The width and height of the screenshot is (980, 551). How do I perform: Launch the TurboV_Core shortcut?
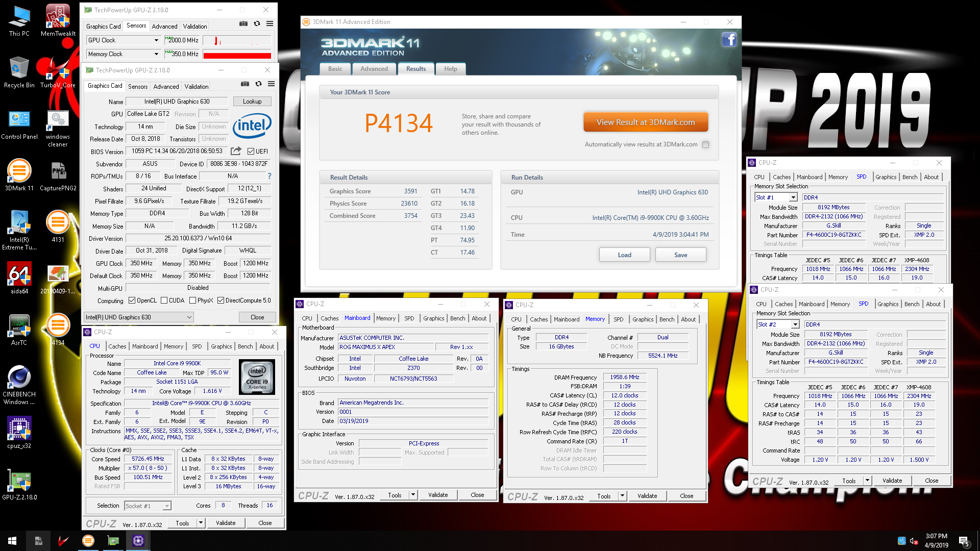click(x=58, y=72)
